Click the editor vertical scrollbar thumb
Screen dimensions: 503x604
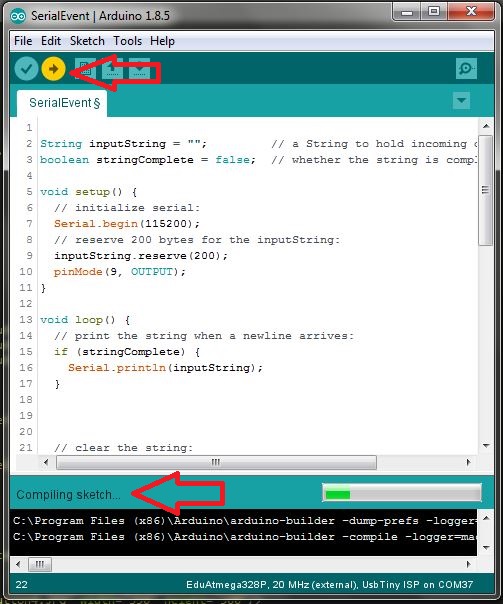[486, 190]
